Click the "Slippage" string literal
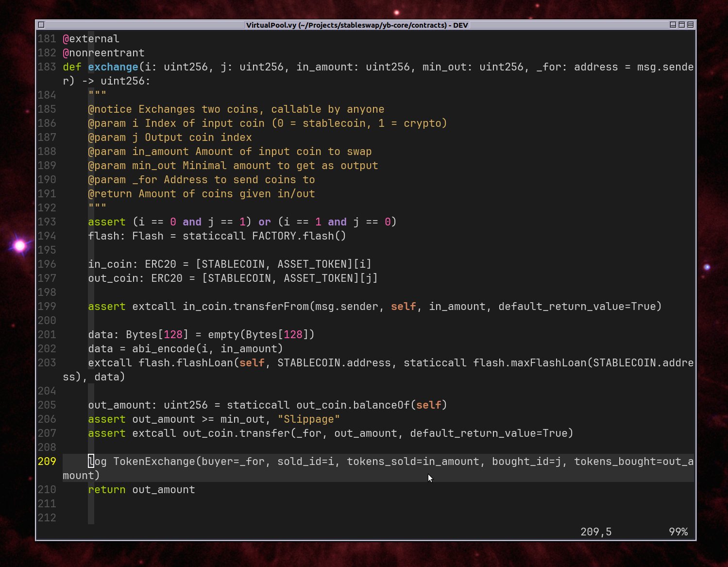This screenshot has width=728, height=567. (x=308, y=419)
